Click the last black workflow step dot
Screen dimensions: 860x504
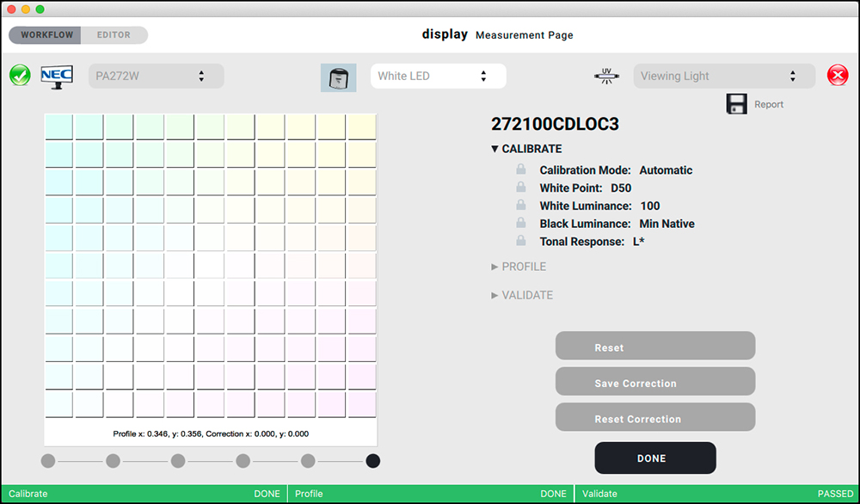373,461
